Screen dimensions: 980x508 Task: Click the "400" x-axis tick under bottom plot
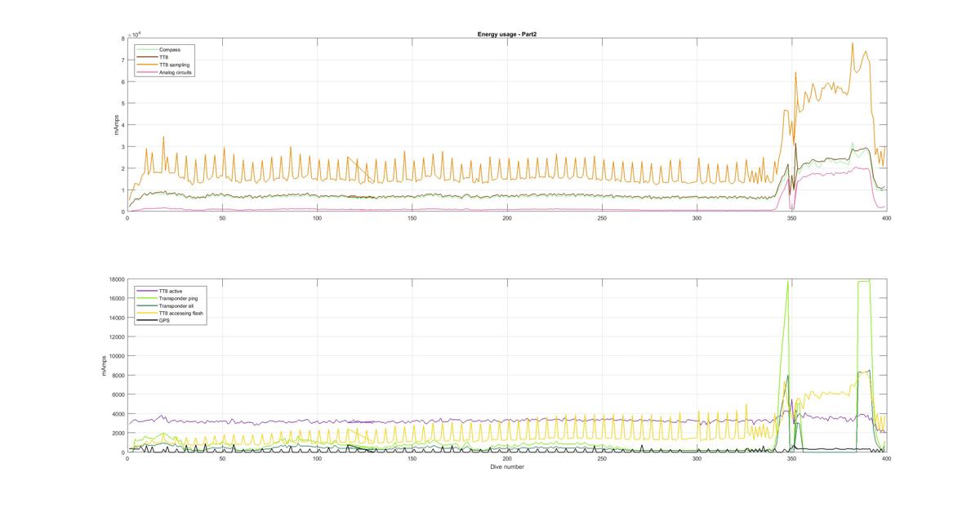[x=886, y=459]
